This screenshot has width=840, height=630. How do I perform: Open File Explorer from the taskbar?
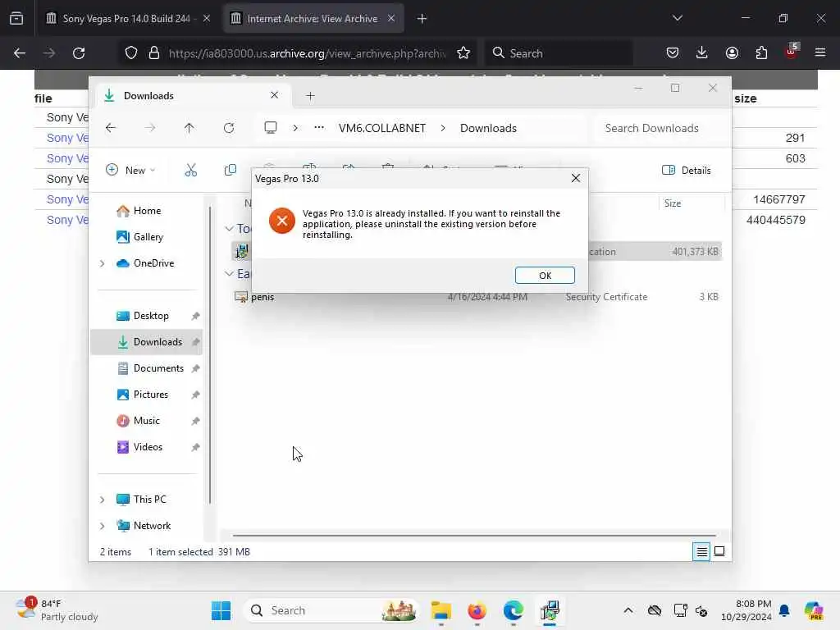[x=441, y=610]
